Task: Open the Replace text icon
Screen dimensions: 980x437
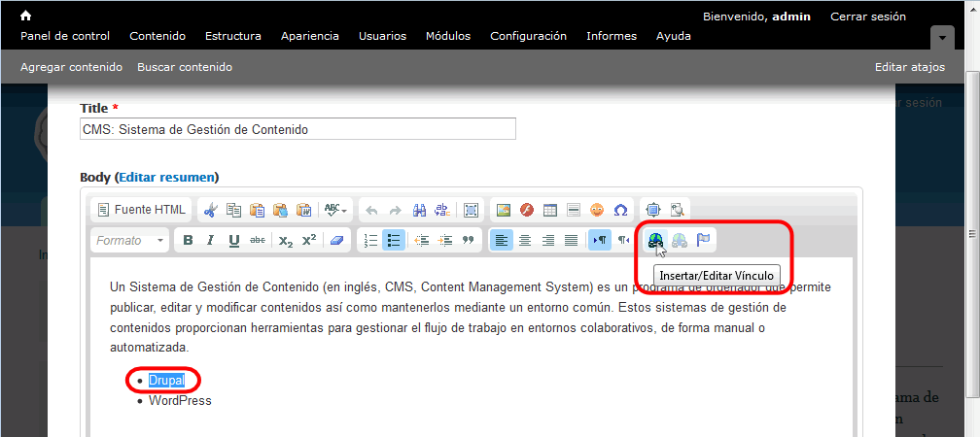Action: 441,211
